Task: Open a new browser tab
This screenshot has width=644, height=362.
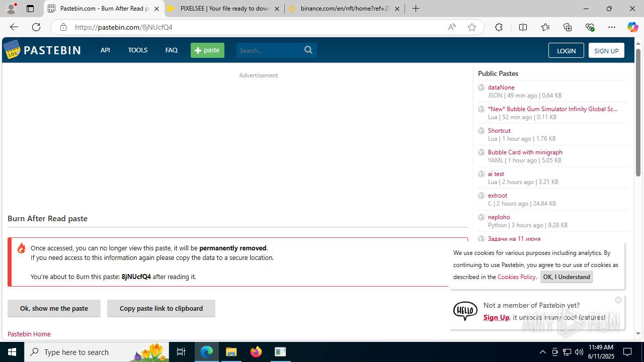Action: (416, 9)
